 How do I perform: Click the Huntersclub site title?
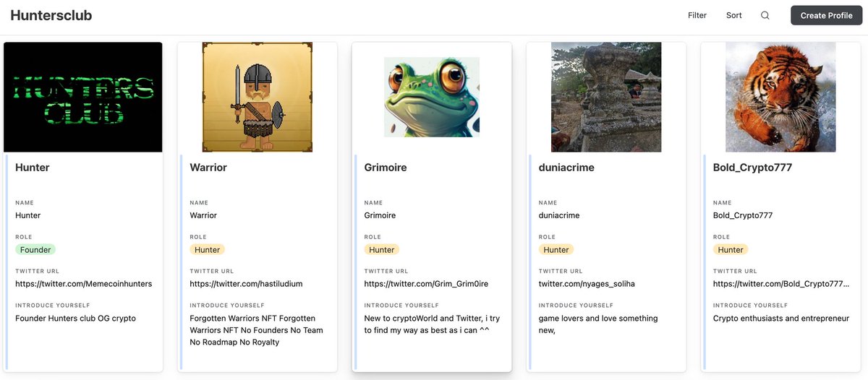tap(51, 15)
